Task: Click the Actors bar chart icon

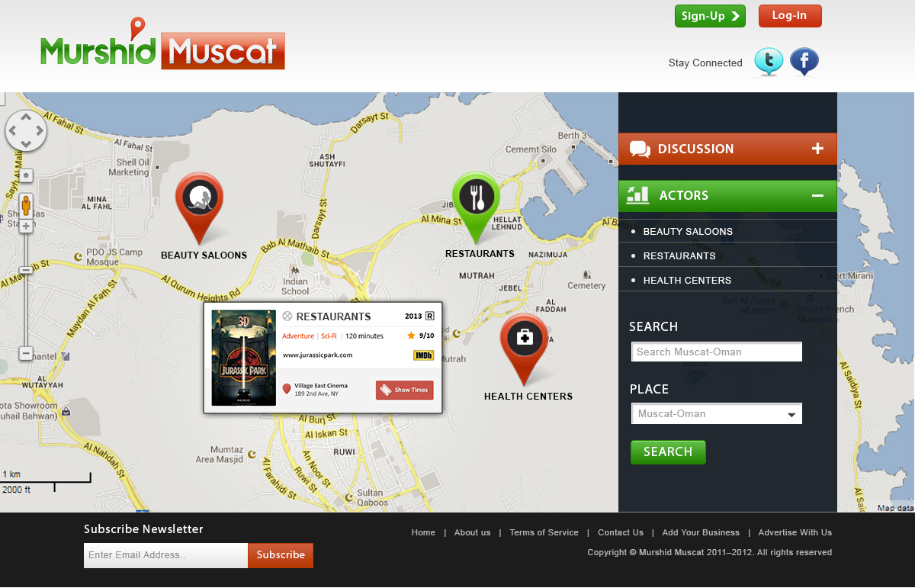Action: tap(637, 195)
